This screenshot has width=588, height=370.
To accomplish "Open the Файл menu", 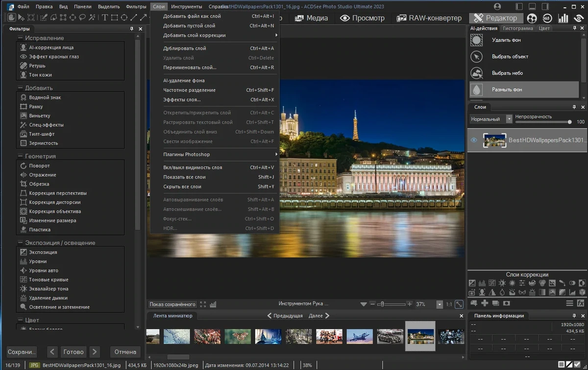I will pyautogui.click(x=23, y=7).
